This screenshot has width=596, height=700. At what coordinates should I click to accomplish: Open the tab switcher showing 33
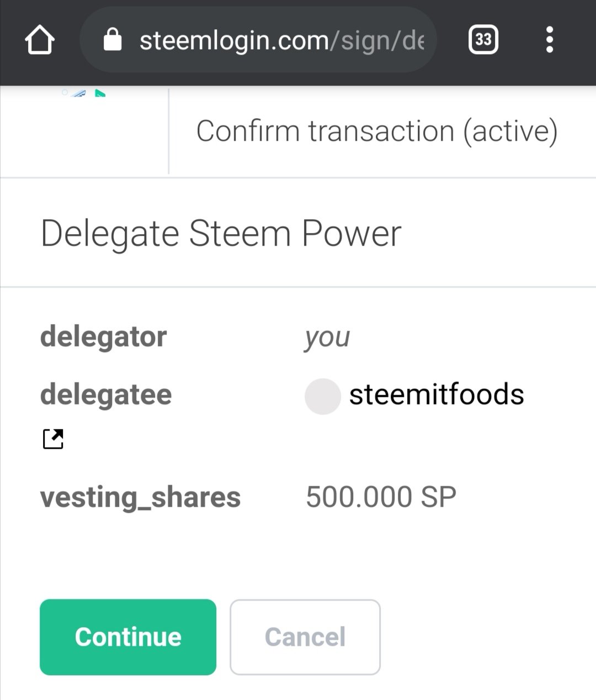(483, 40)
